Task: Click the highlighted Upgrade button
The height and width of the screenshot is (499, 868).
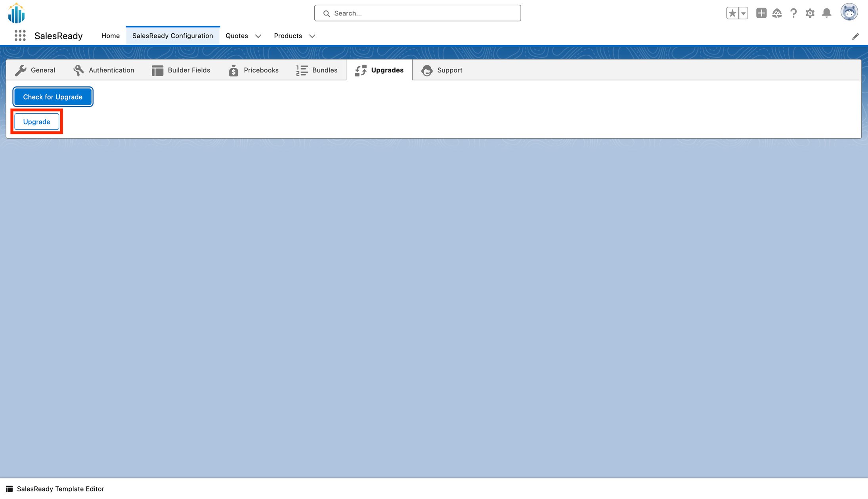Action: (36, 122)
